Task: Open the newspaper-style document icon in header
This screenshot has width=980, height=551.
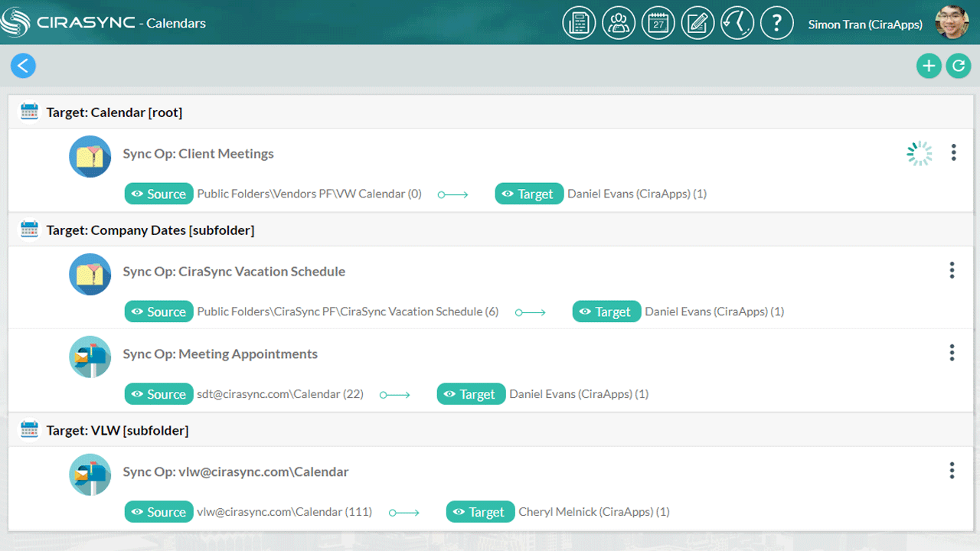Action: click(x=579, y=23)
